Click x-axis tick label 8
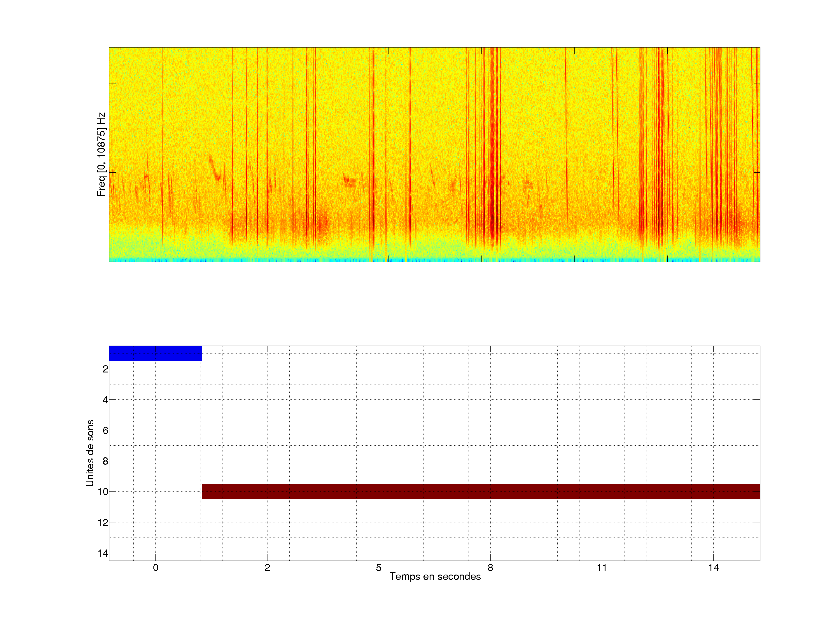 (490, 568)
